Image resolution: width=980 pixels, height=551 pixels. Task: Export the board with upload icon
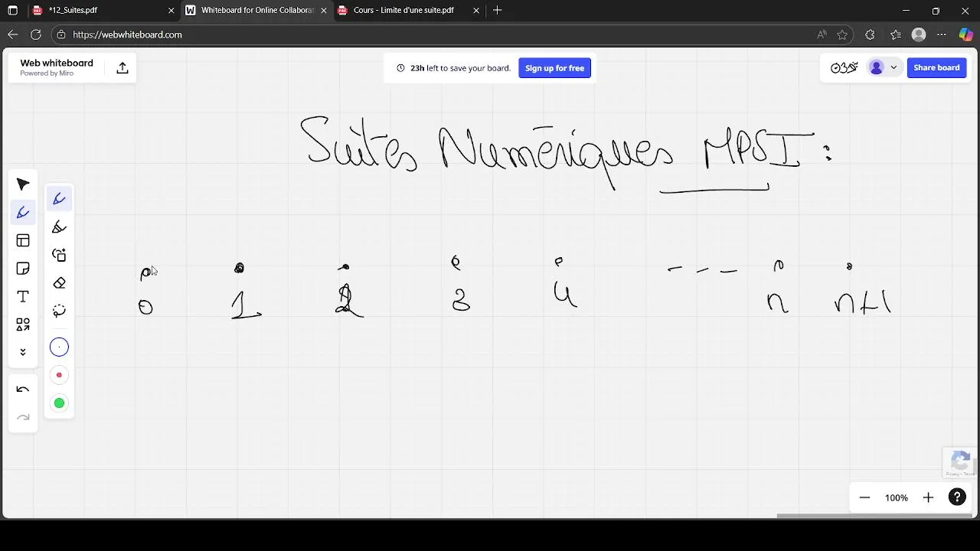122,68
